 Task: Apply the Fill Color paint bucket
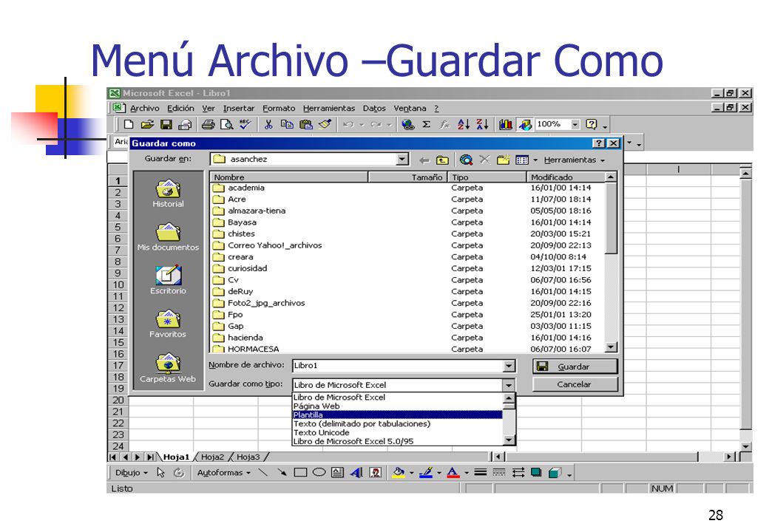tap(399, 472)
